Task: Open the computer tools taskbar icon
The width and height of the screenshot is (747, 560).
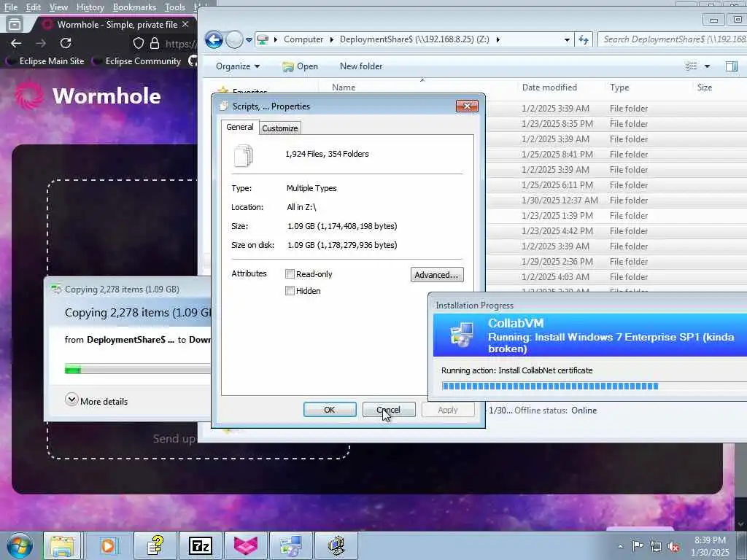Action: [336, 545]
